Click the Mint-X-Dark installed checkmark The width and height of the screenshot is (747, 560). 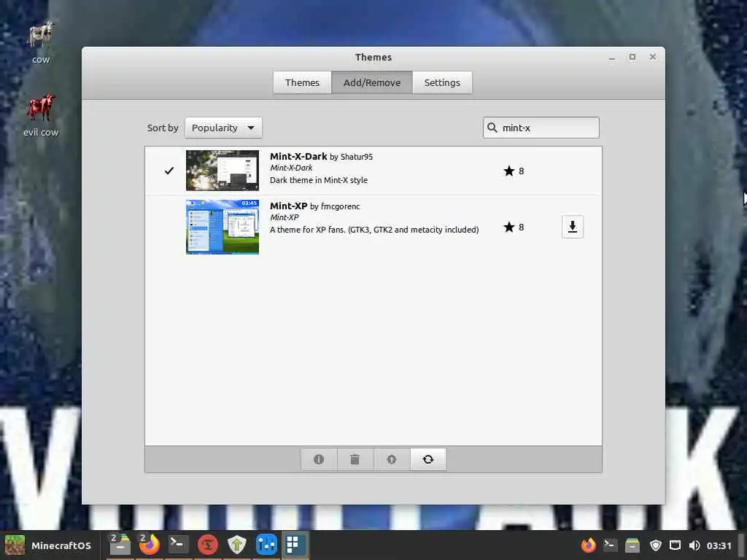(x=169, y=171)
